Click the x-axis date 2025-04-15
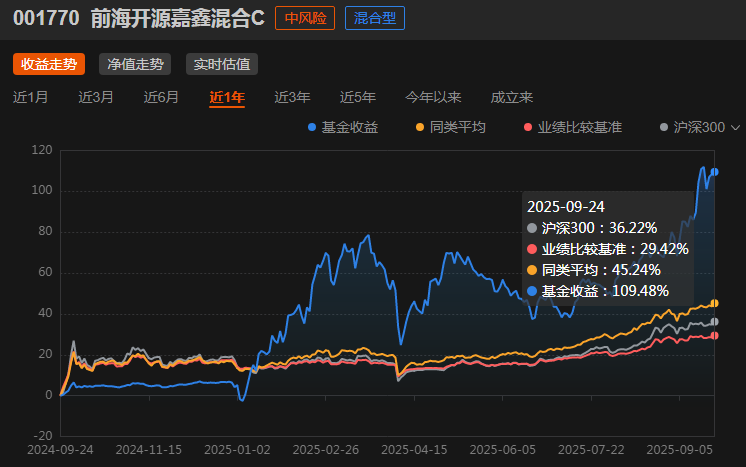 pyautogui.click(x=414, y=450)
